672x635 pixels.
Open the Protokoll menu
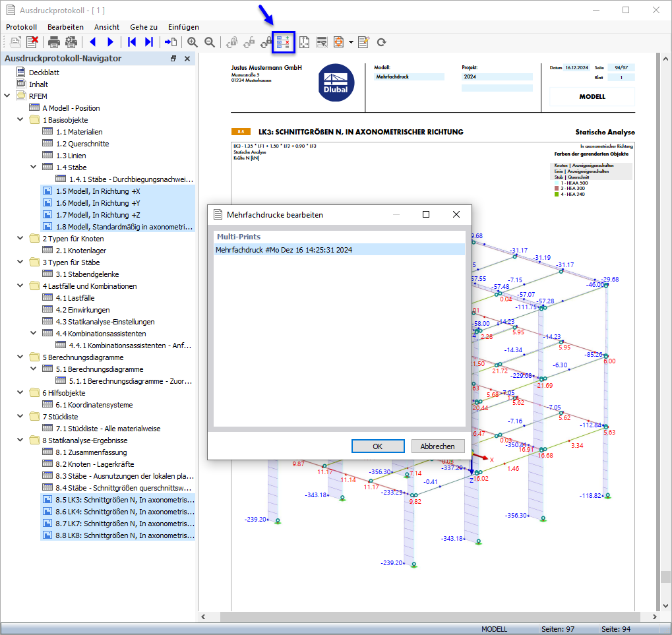point(21,27)
